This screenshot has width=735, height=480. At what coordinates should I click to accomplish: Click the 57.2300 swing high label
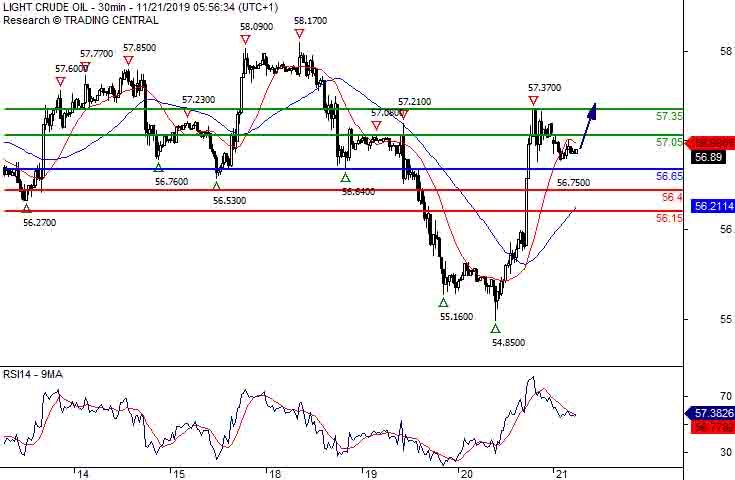[x=199, y=100]
